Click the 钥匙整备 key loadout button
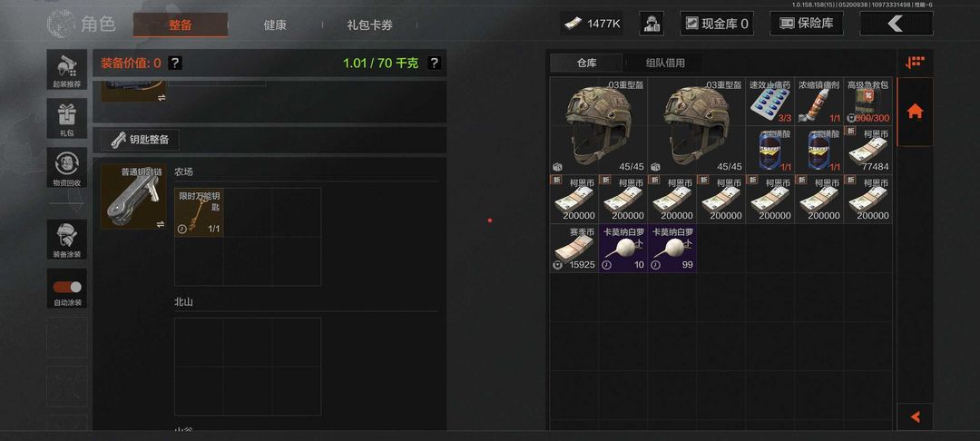This screenshot has width=980, height=441. [140, 140]
